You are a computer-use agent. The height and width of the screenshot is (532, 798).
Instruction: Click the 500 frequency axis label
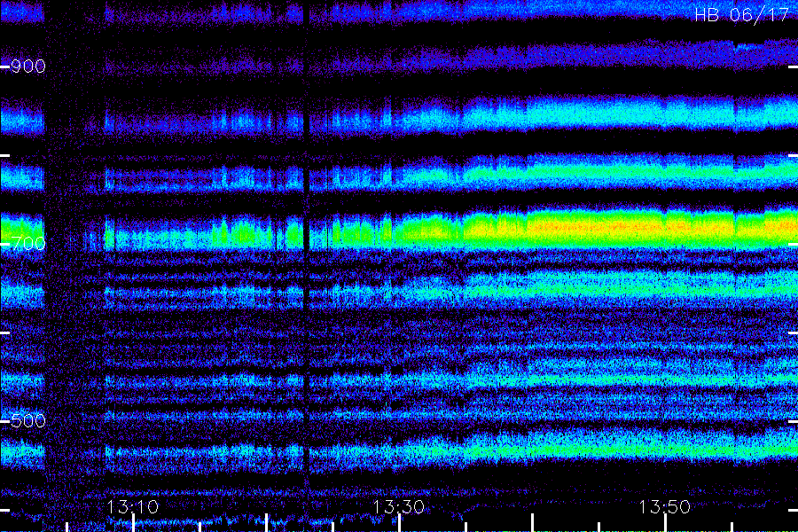28,421
